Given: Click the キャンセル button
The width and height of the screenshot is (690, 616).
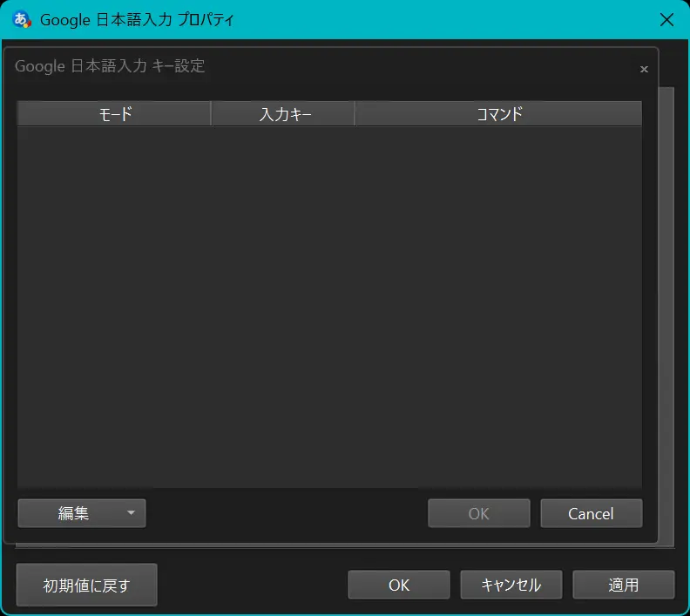Looking at the screenshot, I should tap(511, 585).
